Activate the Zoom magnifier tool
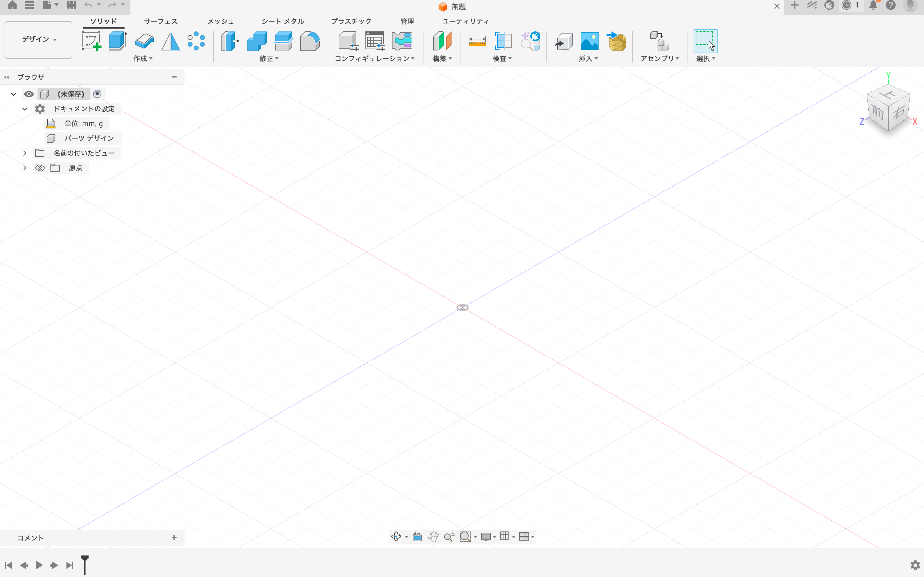The height and width of the screenshot is (577, 924). (x=449, y=536)
